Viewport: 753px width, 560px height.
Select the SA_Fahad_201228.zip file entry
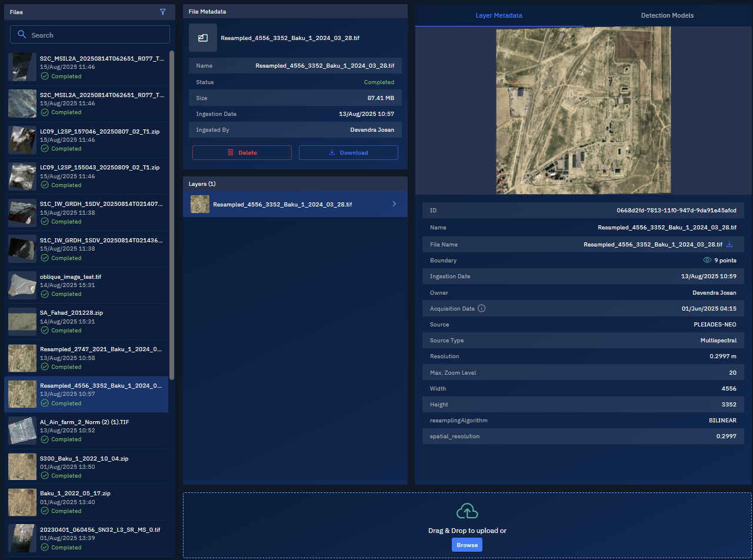click(88, 321)
